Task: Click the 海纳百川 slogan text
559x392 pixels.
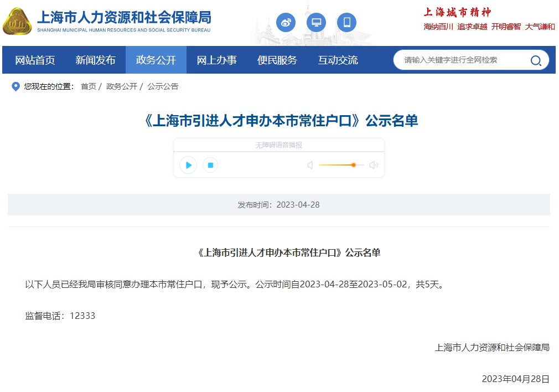Action: pyautogui.click(x=438, y=27)
